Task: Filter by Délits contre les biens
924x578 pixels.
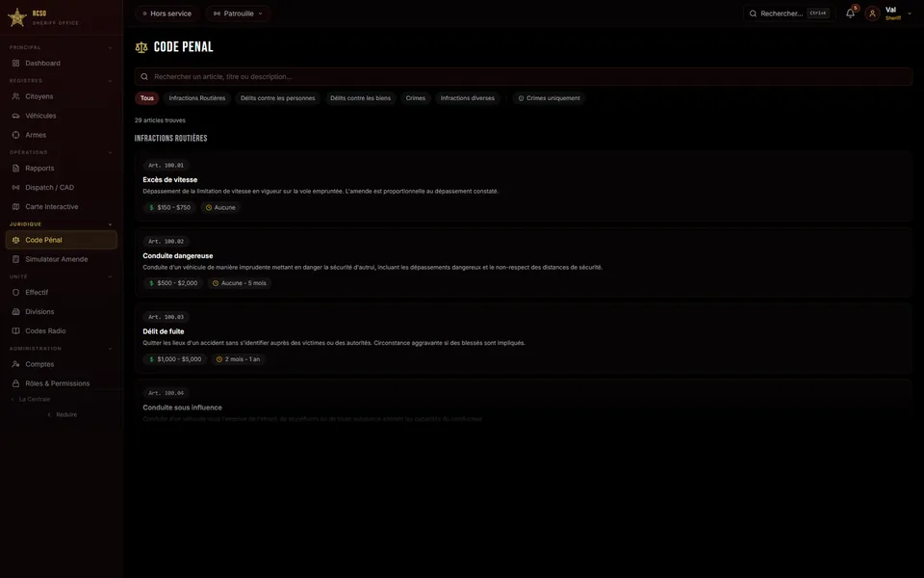Action: pyautogui.click(x=360, y=98)
